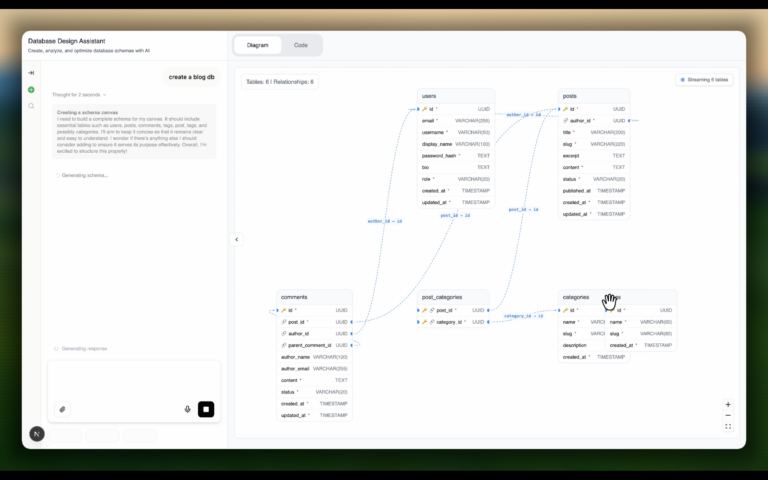Click the bio row in users table

(456, 168)
